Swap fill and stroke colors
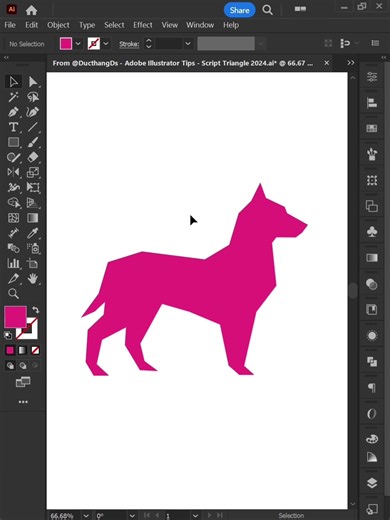Screen dimensions: 390x520 35,310
